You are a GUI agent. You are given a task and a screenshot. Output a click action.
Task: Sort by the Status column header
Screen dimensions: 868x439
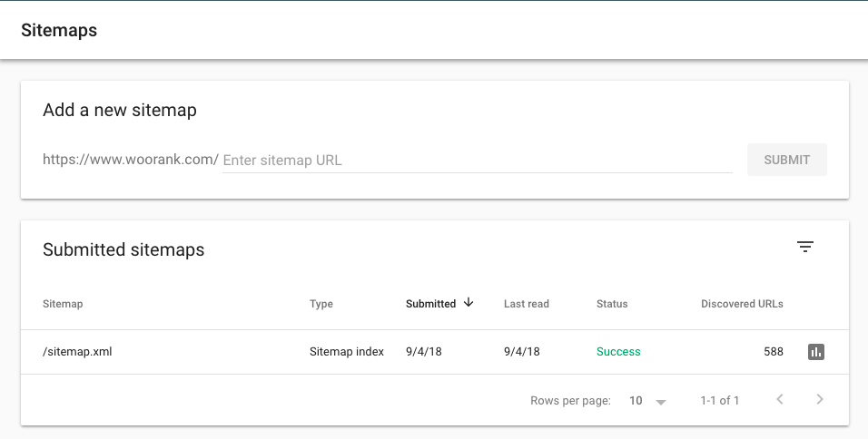pyautogui.click(x=612, y=304)
